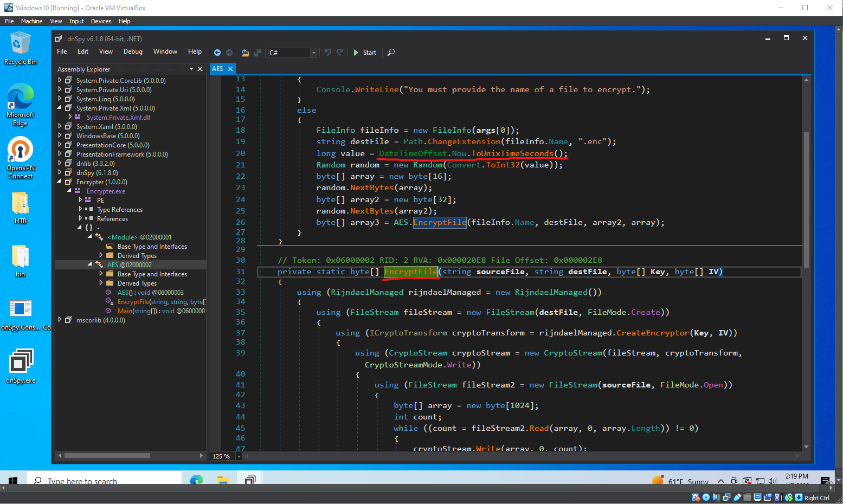843x504 pixels.
Task: Expand the mscorlib assembly node
Action: [x=60, y=320]
